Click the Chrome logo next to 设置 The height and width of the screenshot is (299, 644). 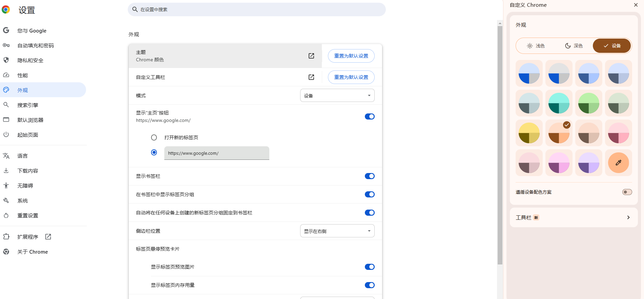6,10
